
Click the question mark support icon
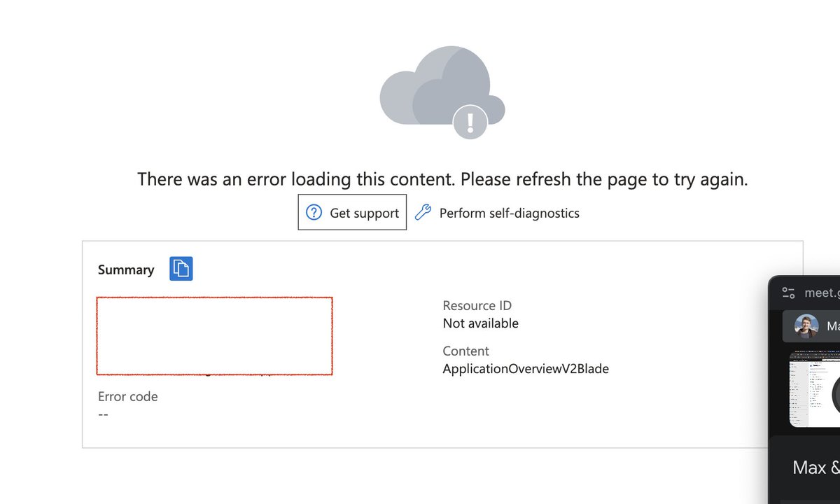click(x=315, y=213)
